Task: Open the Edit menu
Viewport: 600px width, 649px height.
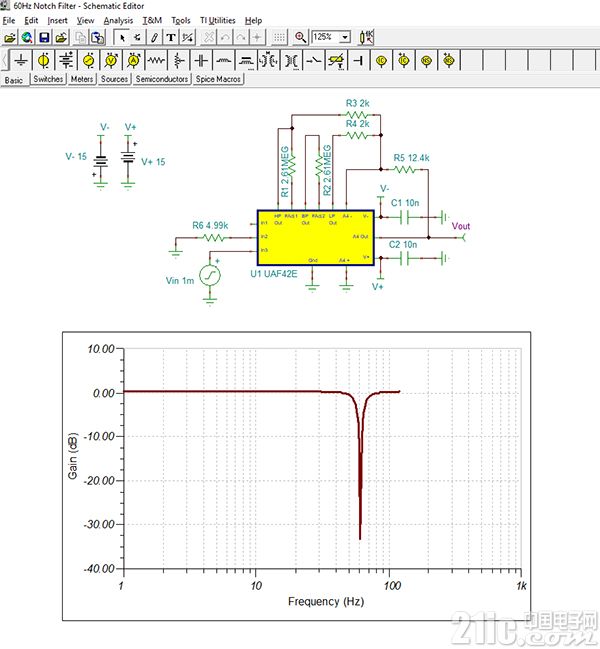Action: click(x=31, y=20)
